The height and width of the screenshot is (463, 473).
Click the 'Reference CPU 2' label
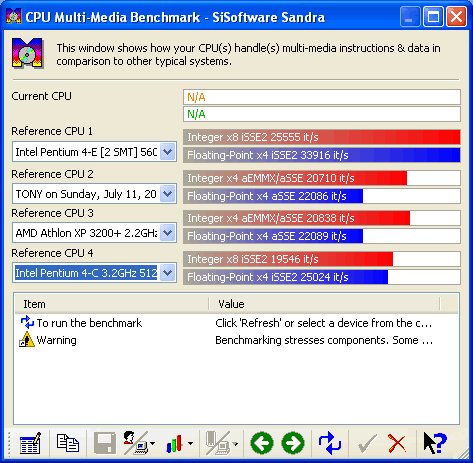[52, 174]
